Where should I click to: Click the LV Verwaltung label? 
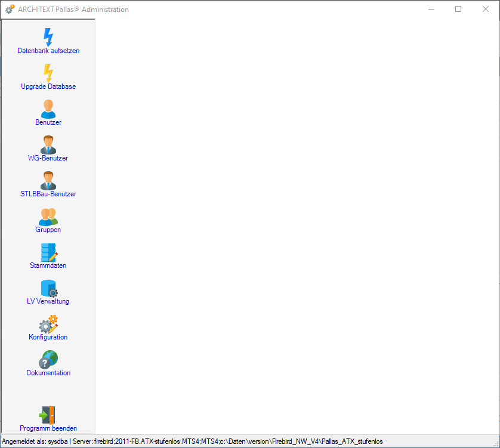coord(48,301)
